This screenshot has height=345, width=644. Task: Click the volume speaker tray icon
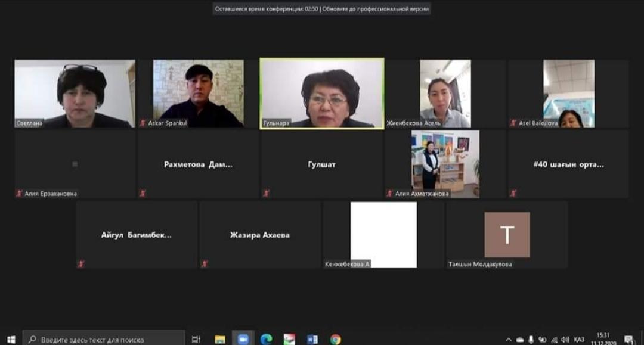565,340
